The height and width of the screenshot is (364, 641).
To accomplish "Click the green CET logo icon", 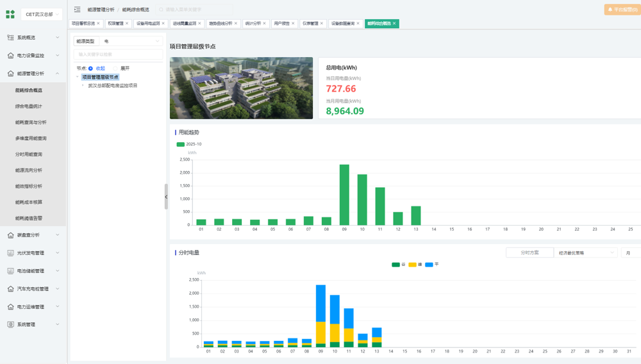I will click(x=10, y=14).
